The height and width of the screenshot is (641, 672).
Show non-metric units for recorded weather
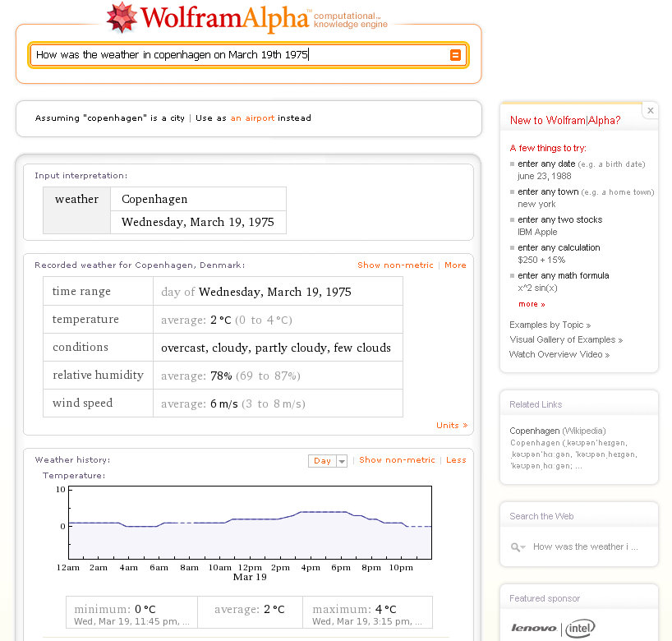tap(395, 265)
